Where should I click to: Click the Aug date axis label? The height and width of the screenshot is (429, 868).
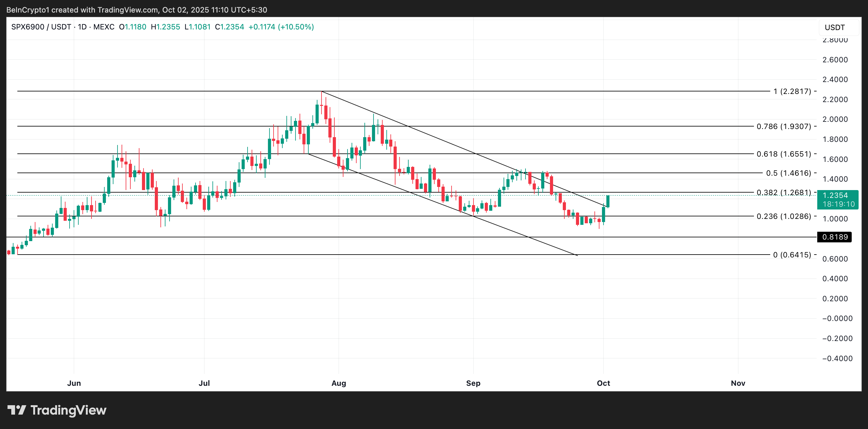(x=339, y=383)
